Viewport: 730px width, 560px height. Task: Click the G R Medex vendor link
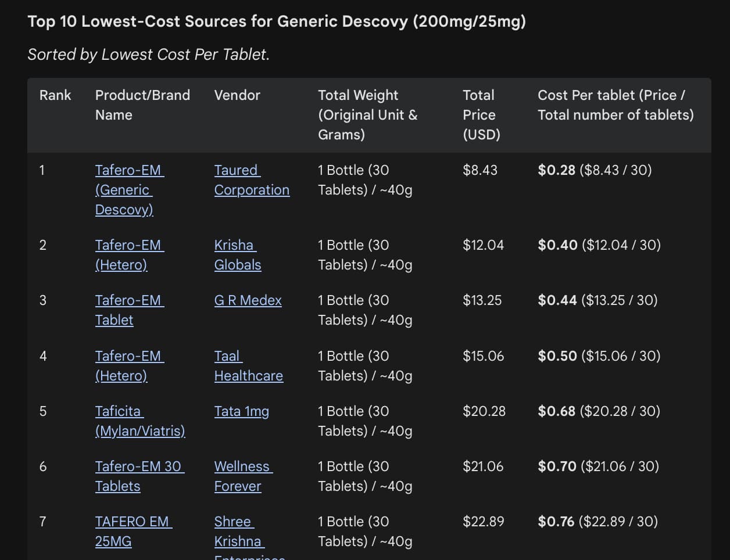(248, 300)
